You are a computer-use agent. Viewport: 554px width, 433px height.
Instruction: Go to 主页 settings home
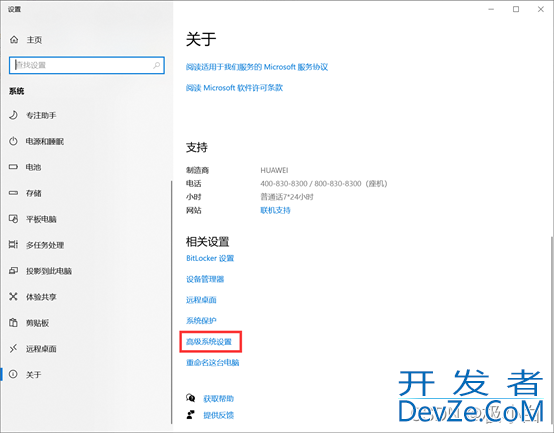click(34, 40)
